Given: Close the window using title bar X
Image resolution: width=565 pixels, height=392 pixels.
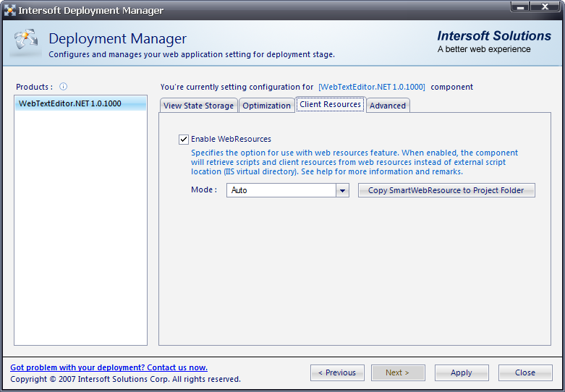Looking at the screenshot, I should [x=545, y=7].
